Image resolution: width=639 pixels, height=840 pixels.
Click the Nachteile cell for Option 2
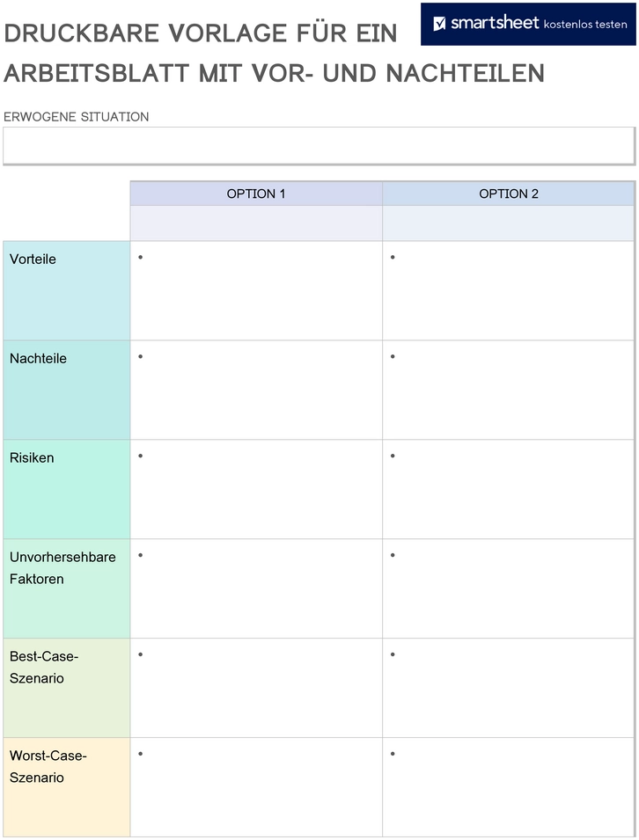[508, 390]
